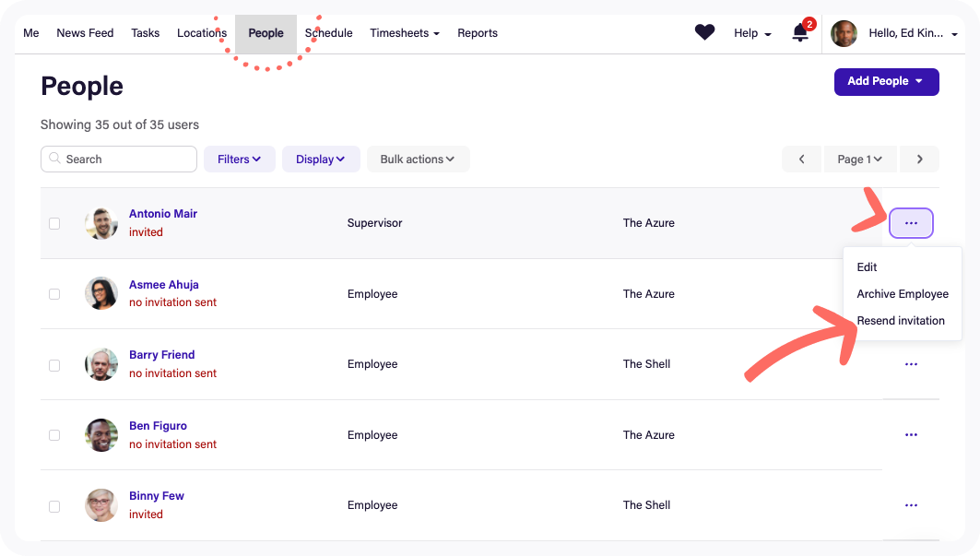Click into the Search field
This screenshot has width=980, height=556.
click(119, 160)
